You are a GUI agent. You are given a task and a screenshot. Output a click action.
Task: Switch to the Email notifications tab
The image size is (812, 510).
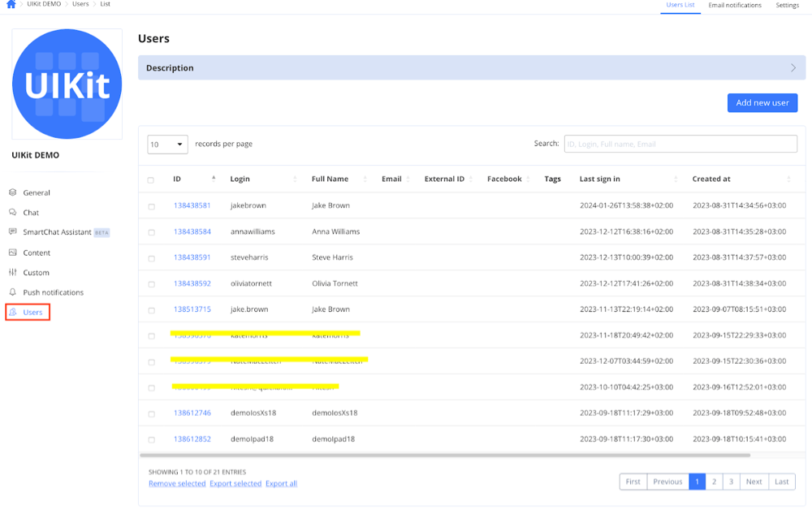click(735, 5)
